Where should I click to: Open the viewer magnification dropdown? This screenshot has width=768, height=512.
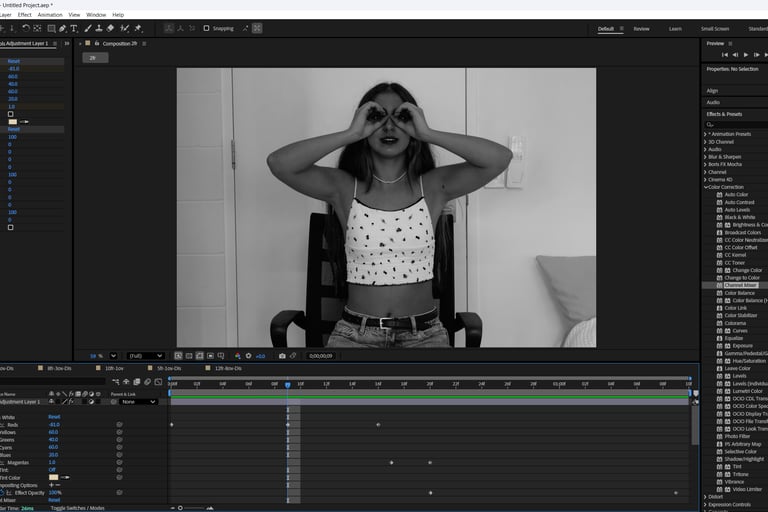tap(113, 356)
